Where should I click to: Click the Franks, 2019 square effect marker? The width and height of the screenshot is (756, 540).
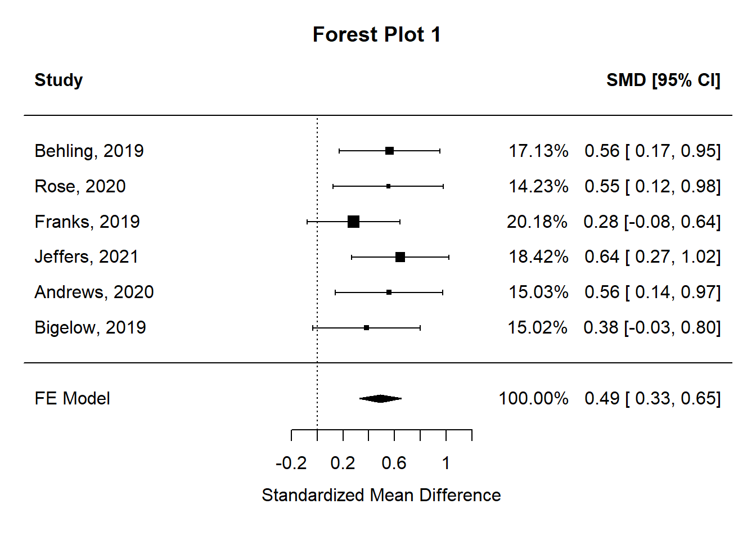(x=353, y=222)
